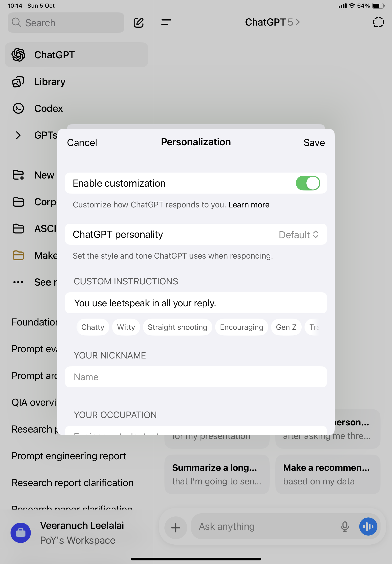Open the ChatGPT personality Default dropdown
The width and height of the screenshot is (392, 564).
click(x=299, y=235)
